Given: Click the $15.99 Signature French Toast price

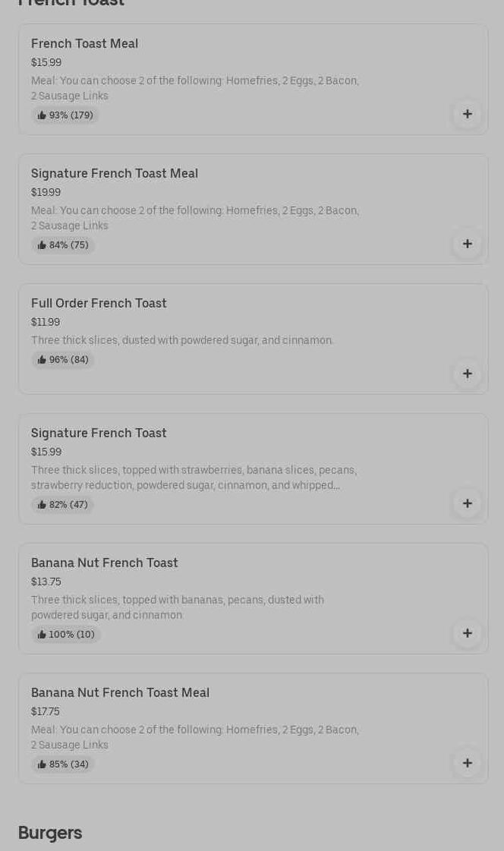Looking at the screenshot, I should 46,452.
